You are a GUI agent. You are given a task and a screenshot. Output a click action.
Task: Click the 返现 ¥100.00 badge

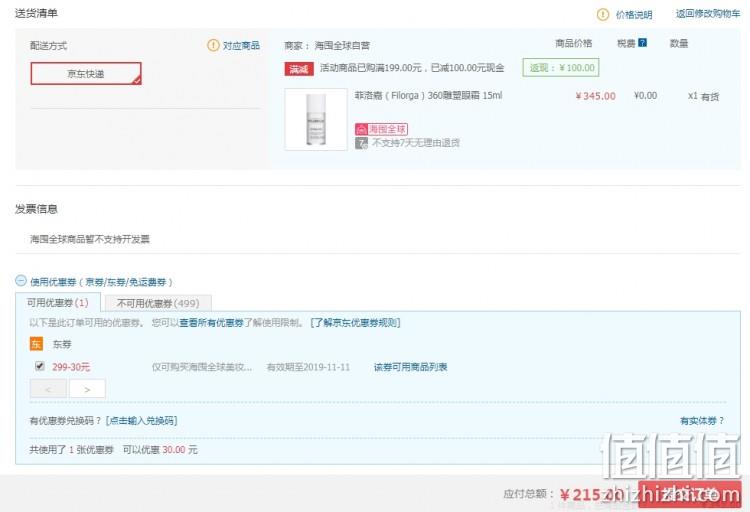click(x=561, y=67)
